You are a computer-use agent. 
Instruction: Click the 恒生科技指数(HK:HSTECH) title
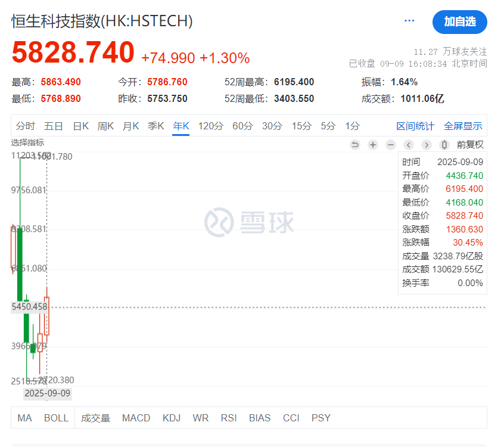click(x=102, y=21)
